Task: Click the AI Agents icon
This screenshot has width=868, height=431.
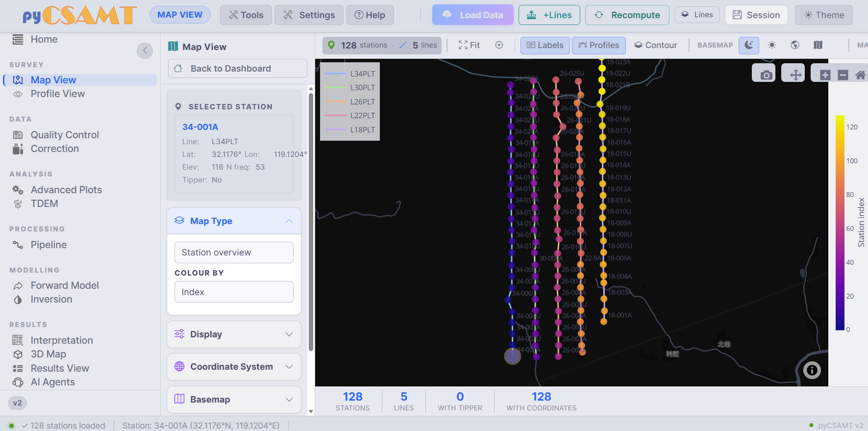Action: (x=18, y=382)
